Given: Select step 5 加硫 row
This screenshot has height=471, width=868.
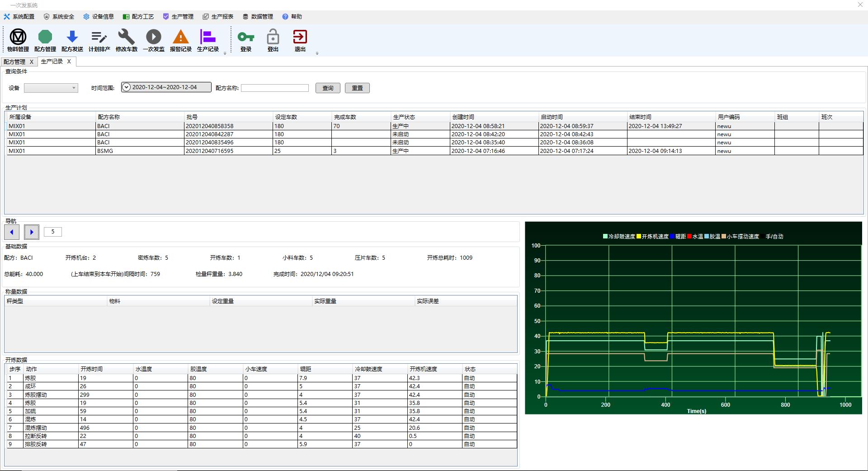Looking at the screenshot, I should pos(262,411).
